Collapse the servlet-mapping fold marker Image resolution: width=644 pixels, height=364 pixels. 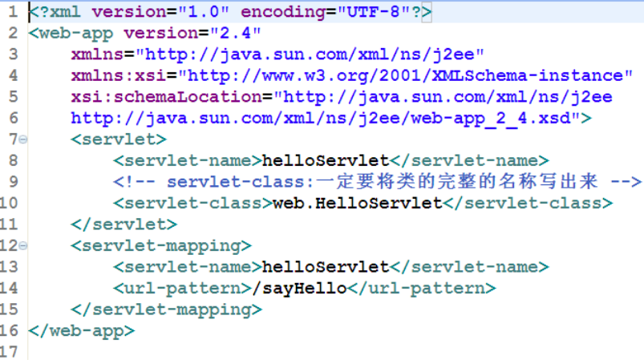click(23, 246)
